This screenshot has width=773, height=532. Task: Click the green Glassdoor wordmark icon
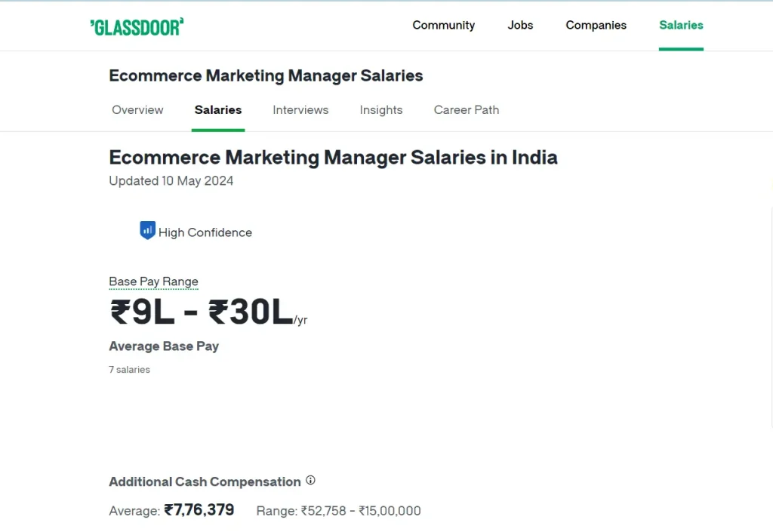(137, 25)
